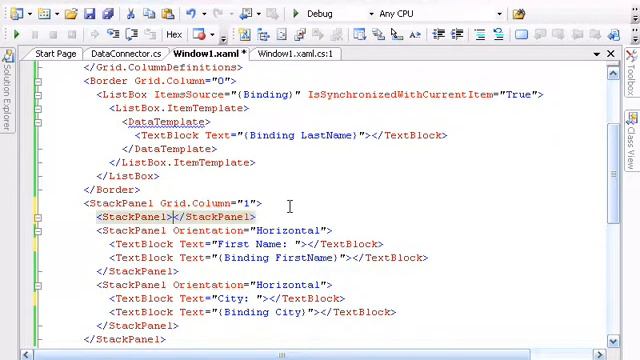
Task: Collapse the ListBox.ItemTemplate element
Action: 38,109
